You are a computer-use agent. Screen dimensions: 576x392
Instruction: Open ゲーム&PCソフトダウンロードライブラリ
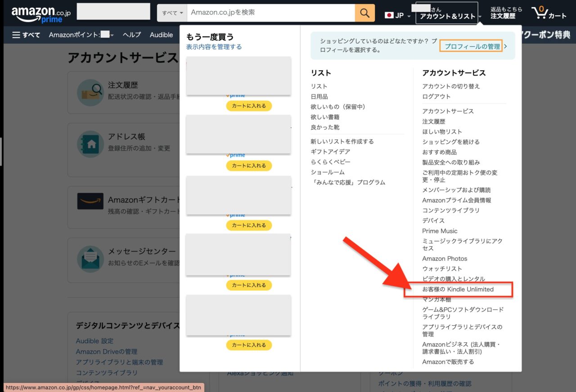[463, 313]
